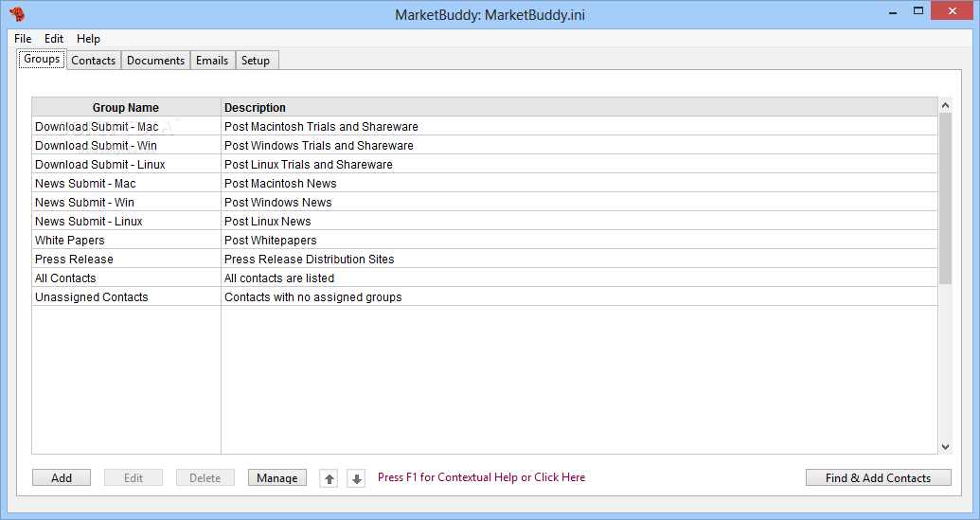This screenshot has height=520, width=980.
Task: Click the Delete button
Action: (205, 478)
